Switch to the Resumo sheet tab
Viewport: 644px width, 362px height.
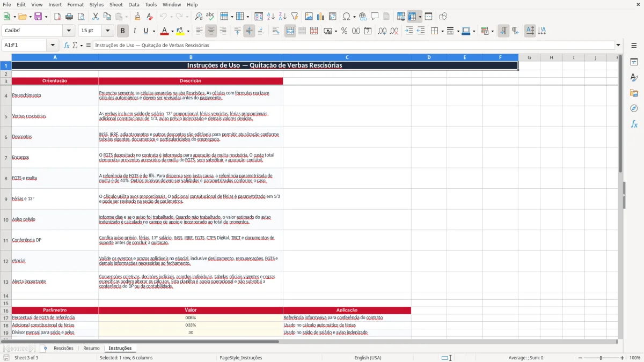(x=91, y=348)
